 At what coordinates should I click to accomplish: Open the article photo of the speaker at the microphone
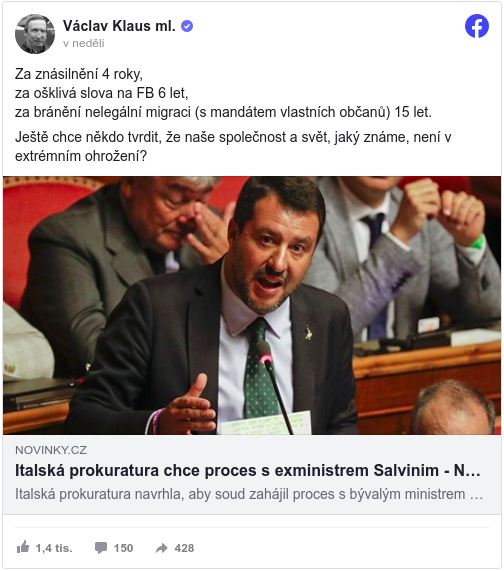tap(252, 306)
